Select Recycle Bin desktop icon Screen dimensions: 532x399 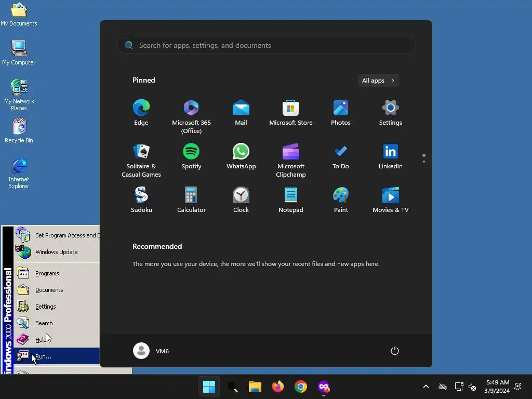tap(19, 130)
